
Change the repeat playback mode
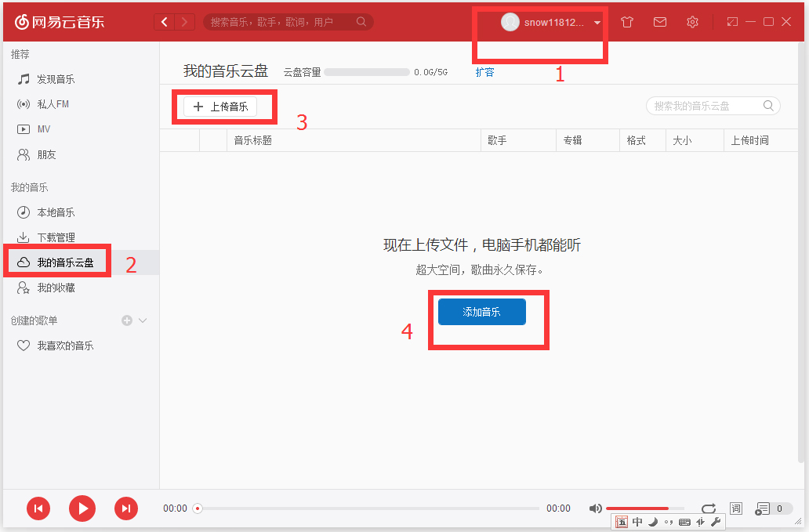point(708,508)
